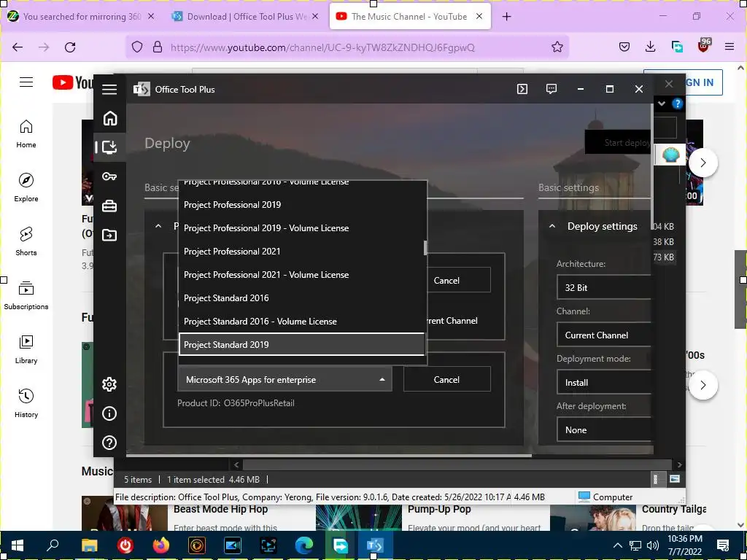Choose Project Standard 2019 from the list
The image size is (747, 560).
302,344
